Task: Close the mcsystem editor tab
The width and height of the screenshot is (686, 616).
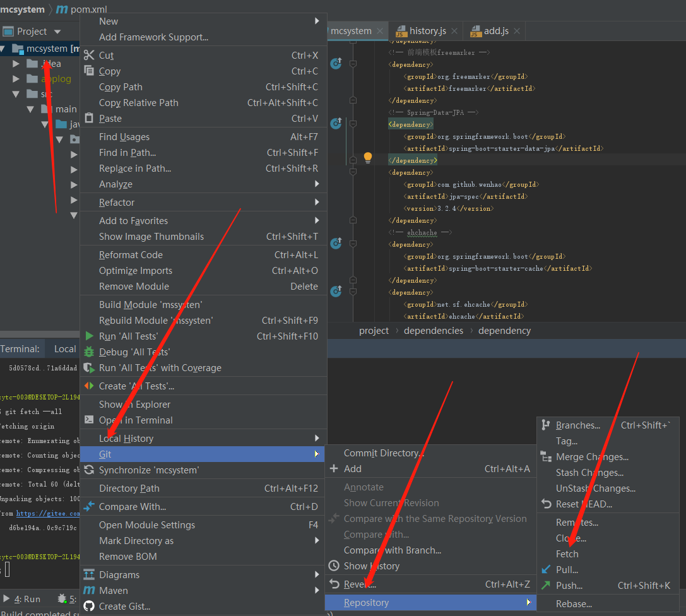Action: click(x=380, y=31)
